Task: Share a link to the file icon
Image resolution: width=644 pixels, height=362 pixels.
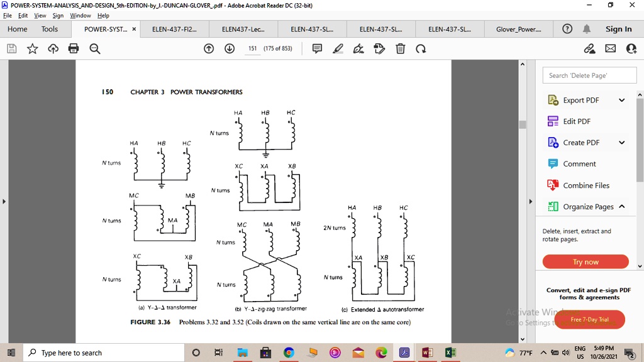Action: click(x=590, y=49)
